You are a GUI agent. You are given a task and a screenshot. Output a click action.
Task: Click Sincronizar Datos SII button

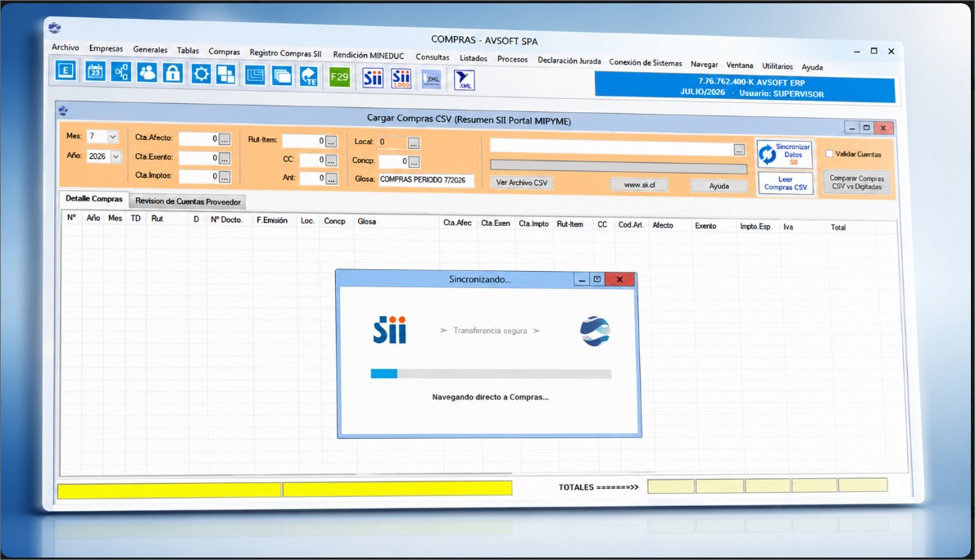[x=785, y=154]
